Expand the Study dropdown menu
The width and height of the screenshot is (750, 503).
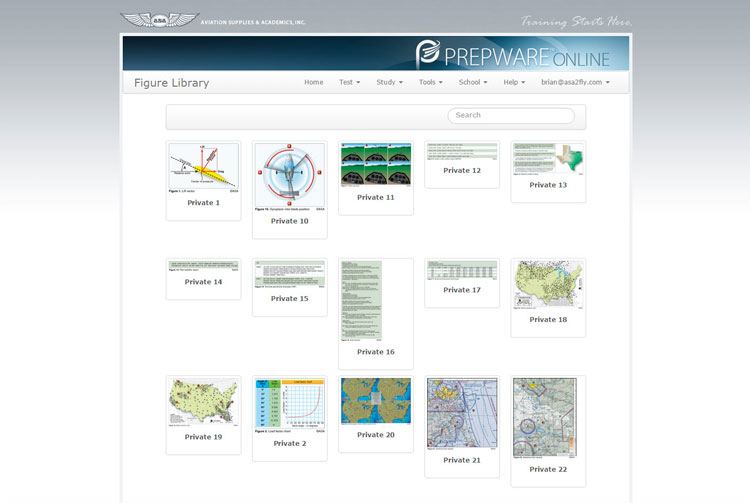tap(389, 82)
